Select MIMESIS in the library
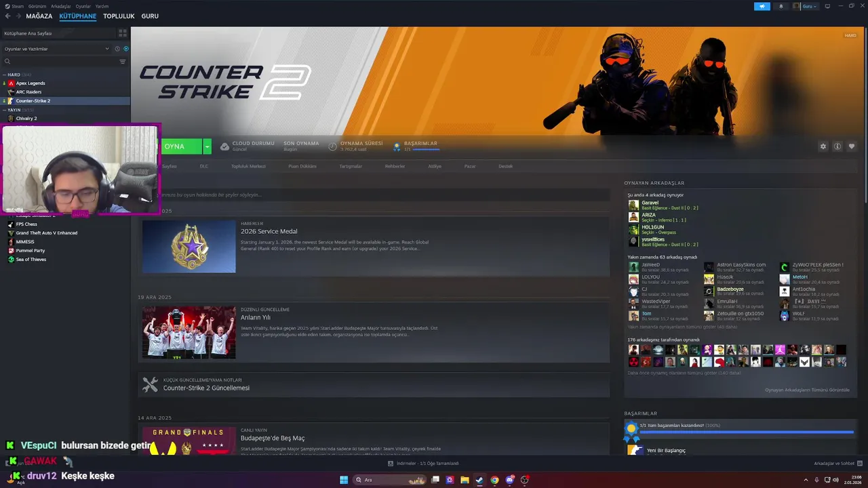868x488 pixels. coord(25,242)
